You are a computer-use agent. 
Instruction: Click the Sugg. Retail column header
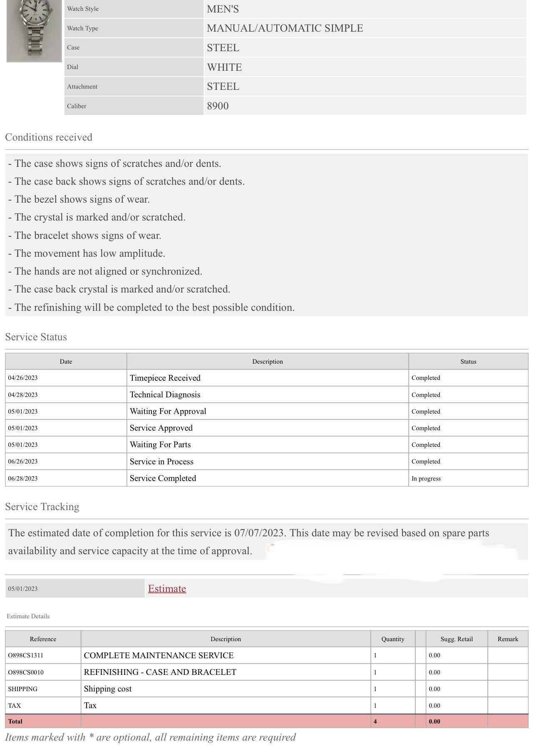coord(457,639)
